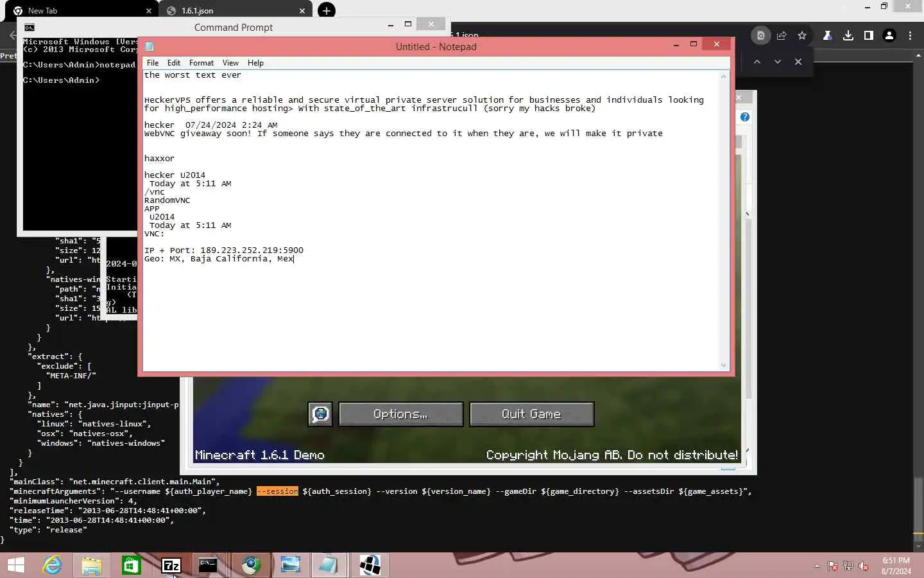The width and height of the screenshot is (924, 578).
Task: Open the Format menu in Notepad
Action: pos(201,63)
